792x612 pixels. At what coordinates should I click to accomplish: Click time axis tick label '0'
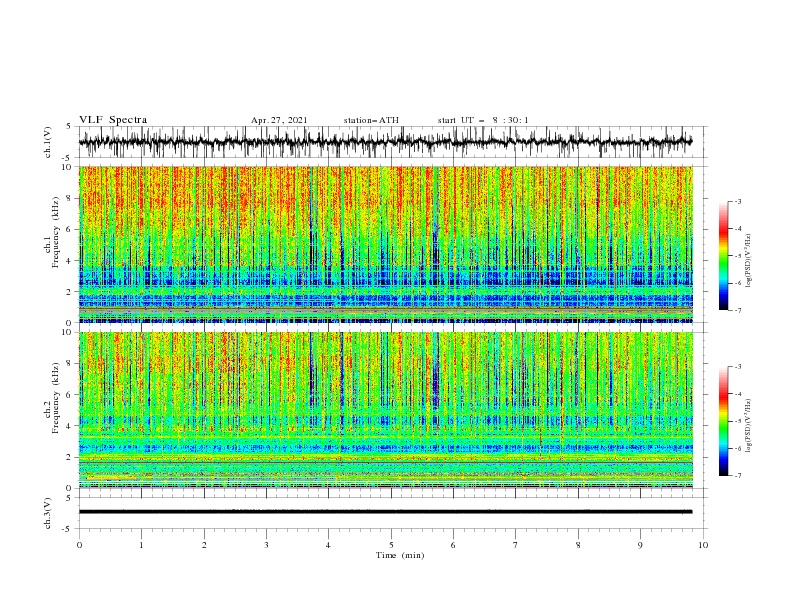pyautogui.click(x=79, y=545)
